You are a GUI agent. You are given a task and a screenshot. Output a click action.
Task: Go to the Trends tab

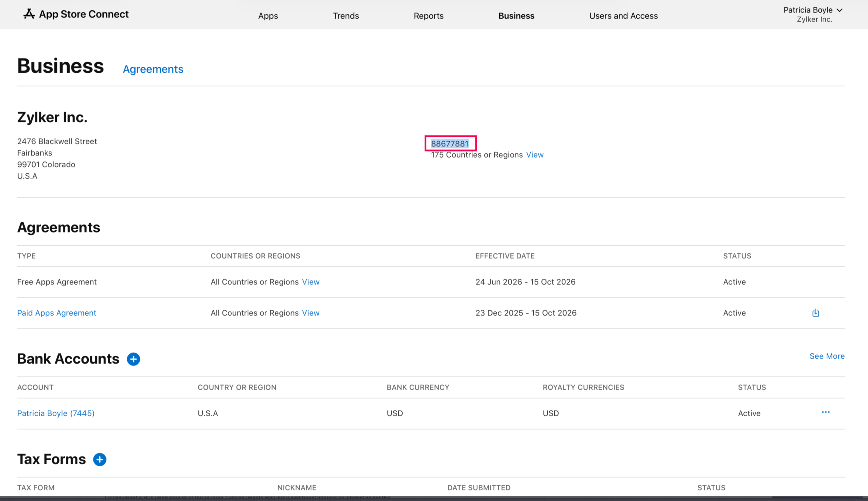click(x=346, y=16)
